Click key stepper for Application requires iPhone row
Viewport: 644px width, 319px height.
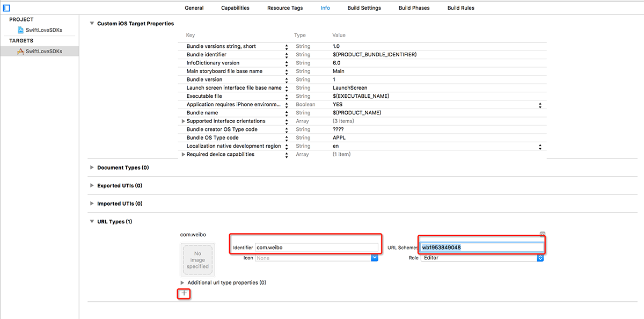tap(287, 105)
